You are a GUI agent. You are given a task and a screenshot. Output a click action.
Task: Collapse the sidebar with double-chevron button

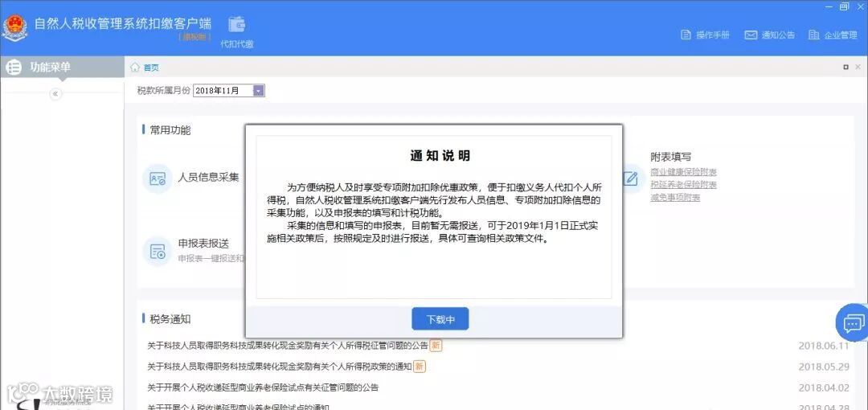click(55, 93)
